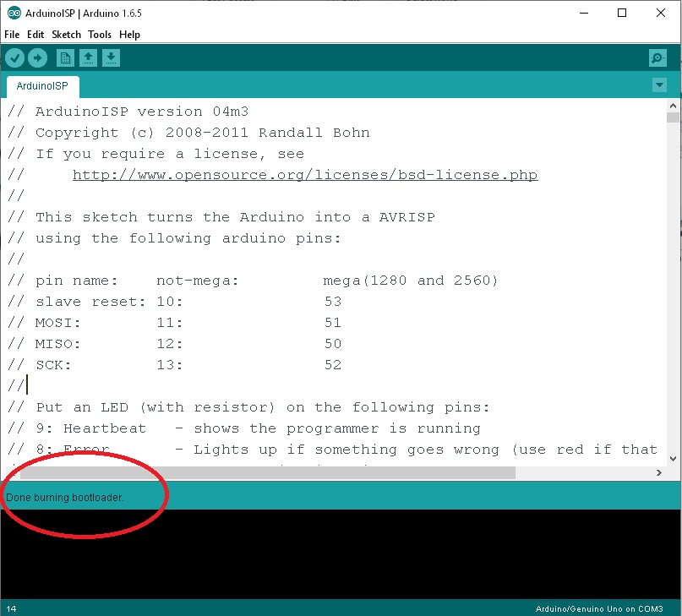Click the black console output area
This screenshot has width=682, height=616.
click(x=341, y=554)
